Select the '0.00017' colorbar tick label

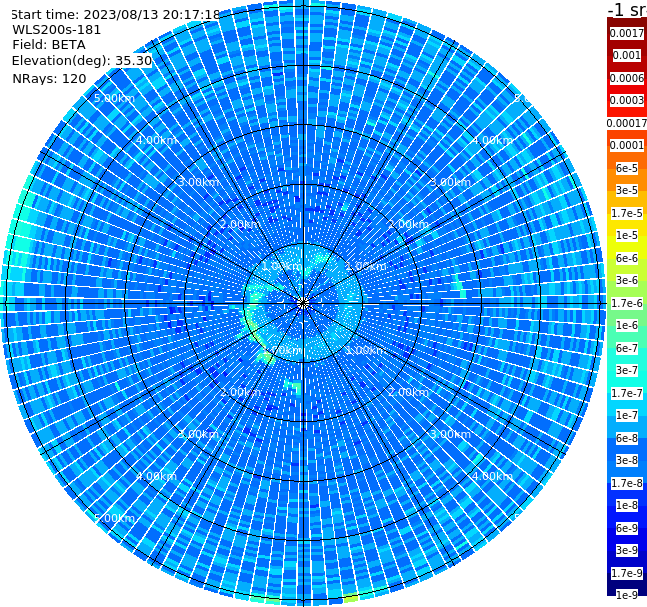click(627, 123)
